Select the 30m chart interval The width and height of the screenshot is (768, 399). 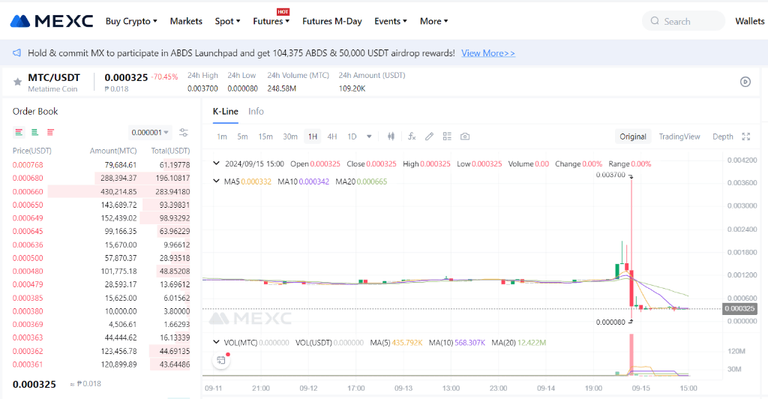290,137
